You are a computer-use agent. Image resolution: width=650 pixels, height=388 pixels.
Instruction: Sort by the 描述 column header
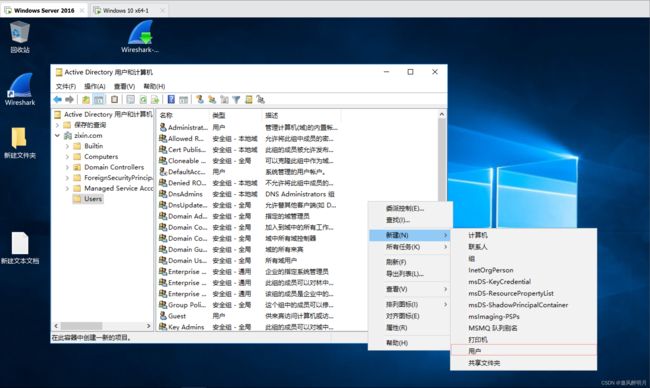coord(302,115)
